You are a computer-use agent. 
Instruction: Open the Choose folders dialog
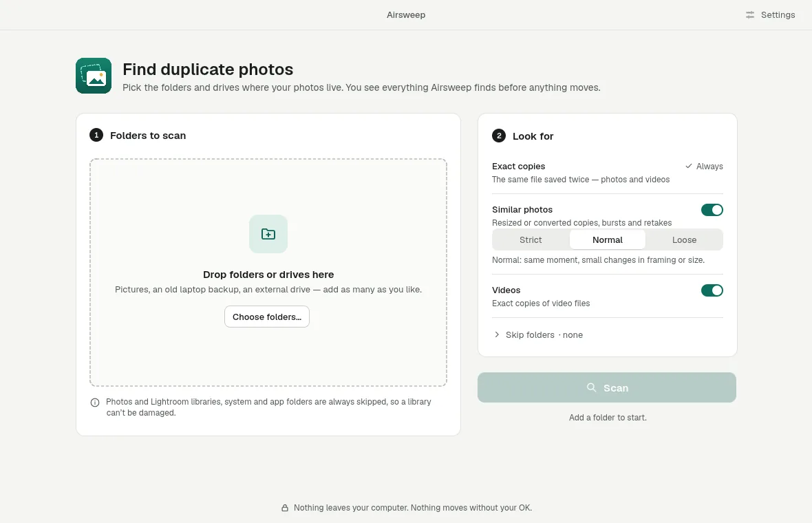coord(267,317)
